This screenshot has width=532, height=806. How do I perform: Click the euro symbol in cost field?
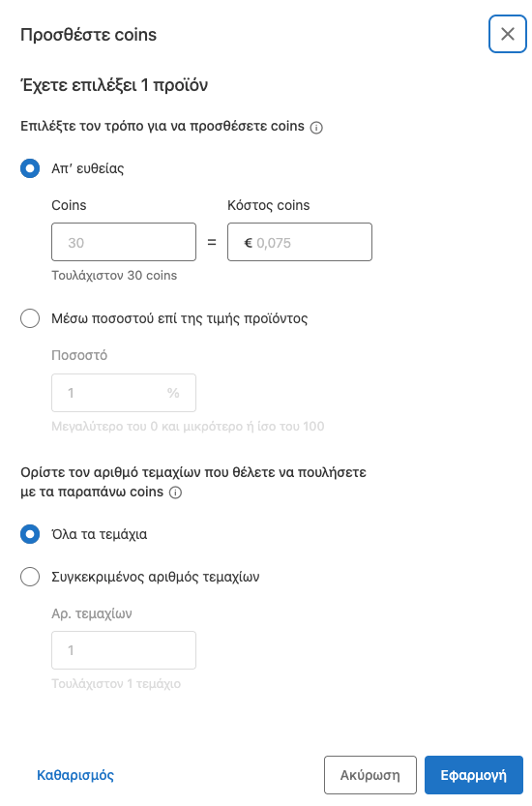(248, 243)
